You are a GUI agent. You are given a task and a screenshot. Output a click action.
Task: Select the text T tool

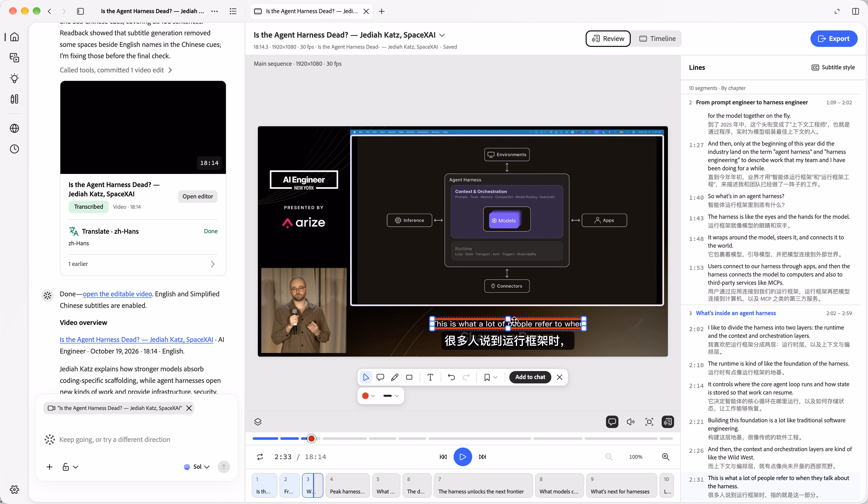430,377
